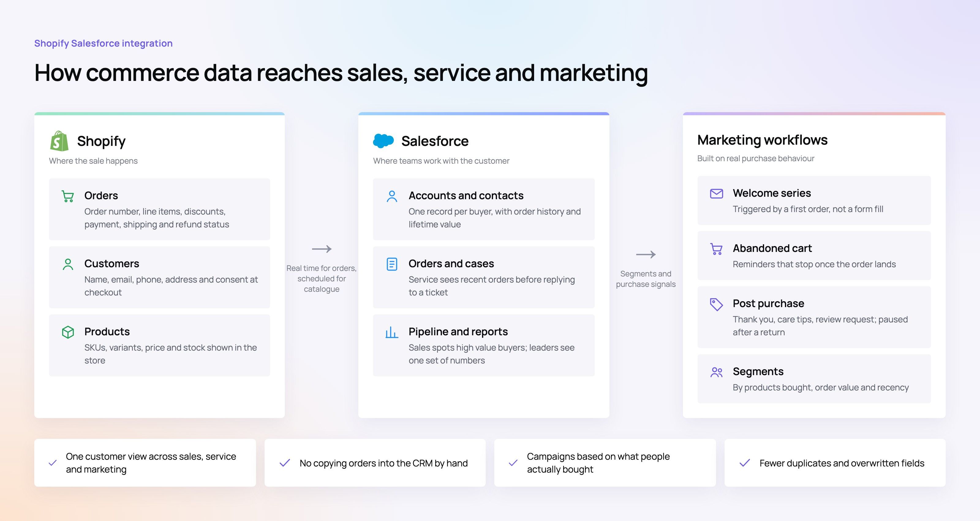Click Segments and purchase signals caption
This screenshot has height=521, width=980.
pyautogui.click(x=646, y=279)
